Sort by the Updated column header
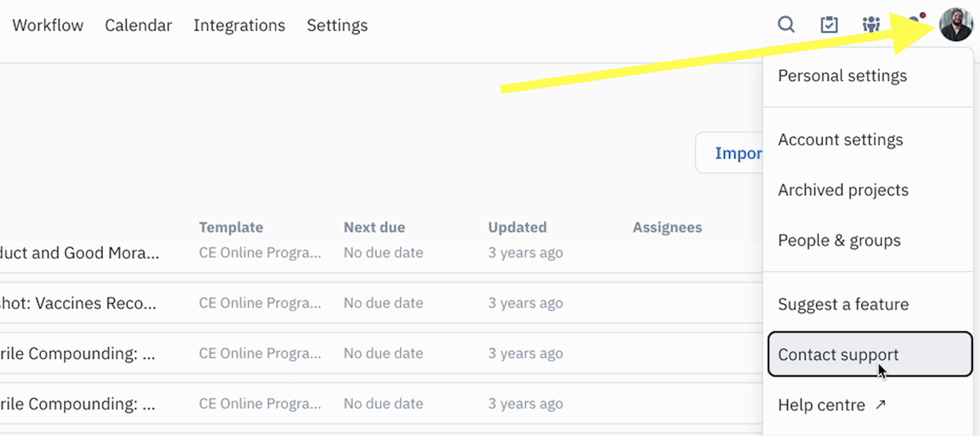Viewport: 980px width, 436px height. 517,227
